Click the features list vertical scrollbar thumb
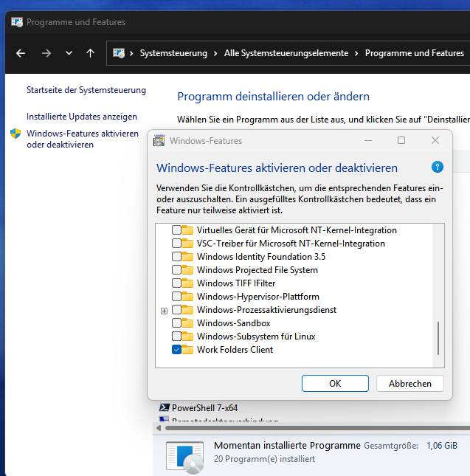The image size is (470, 476). tap(438, 338)
